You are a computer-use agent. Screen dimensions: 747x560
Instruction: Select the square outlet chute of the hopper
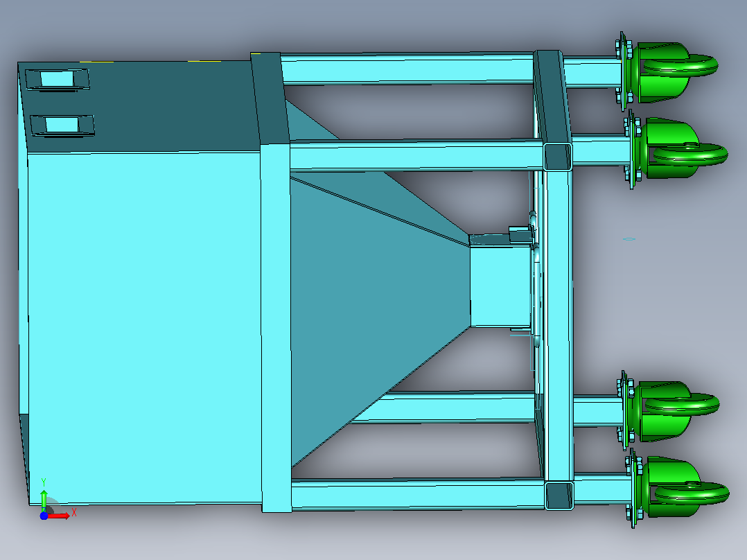(500, 286)
